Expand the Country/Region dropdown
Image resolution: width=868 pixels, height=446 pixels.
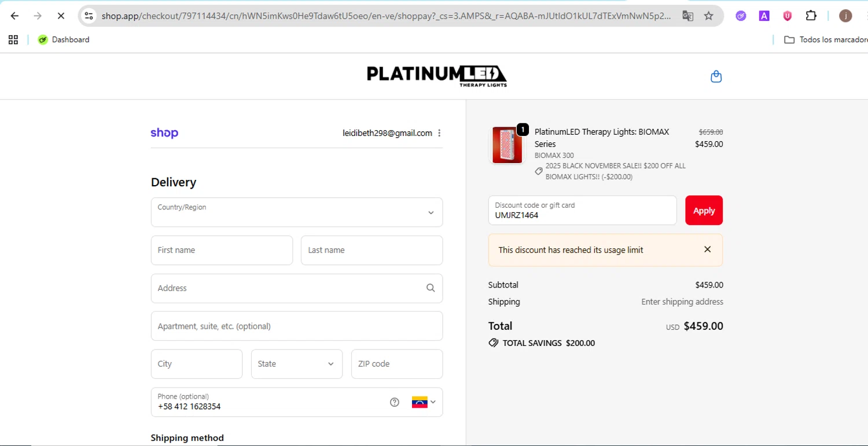(297, 212)
